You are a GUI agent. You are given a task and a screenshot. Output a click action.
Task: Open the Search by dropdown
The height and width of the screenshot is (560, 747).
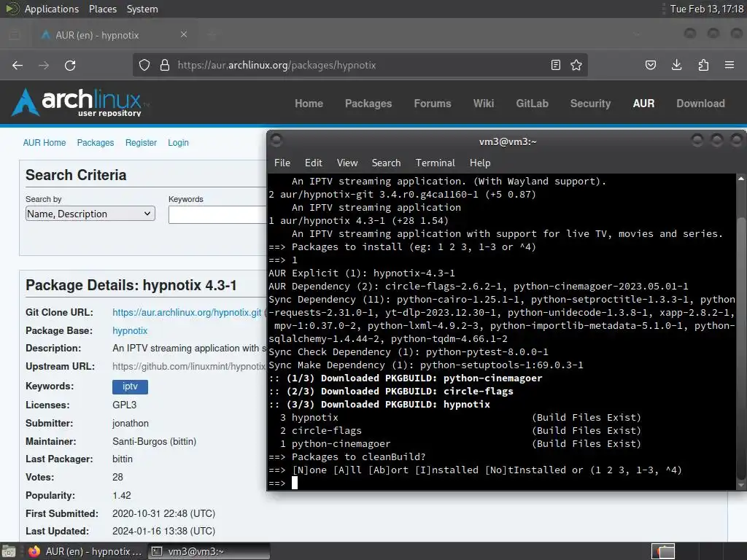tap(90, 214)
